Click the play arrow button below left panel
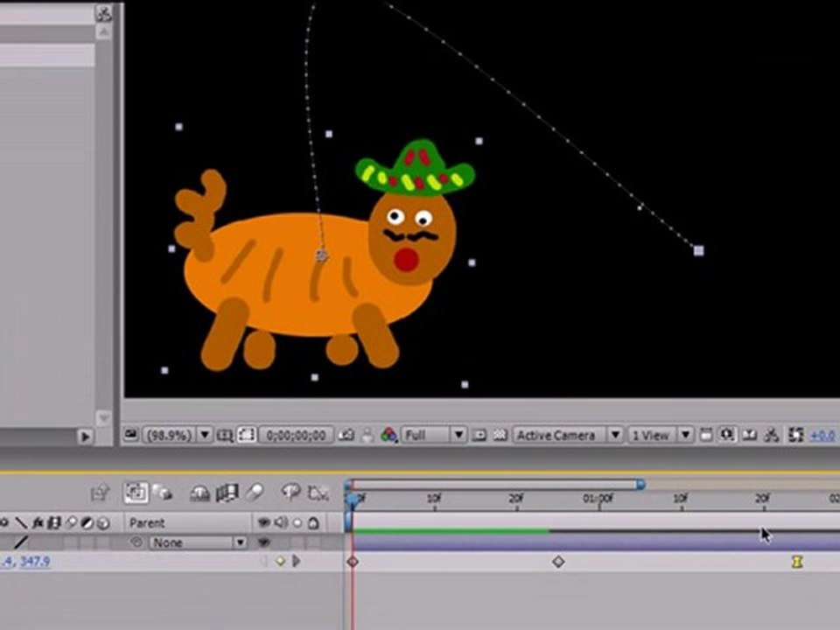 (x=85, y=437)
